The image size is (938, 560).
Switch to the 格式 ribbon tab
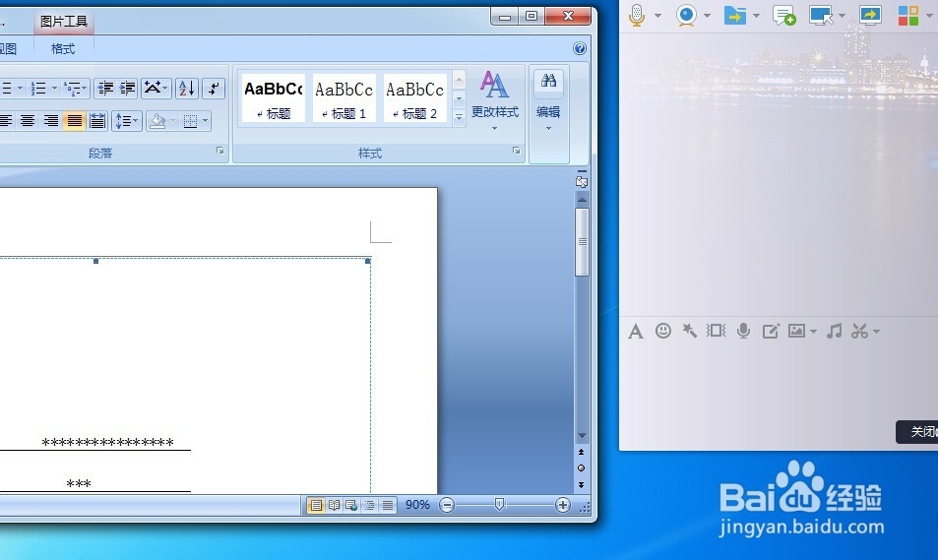click(63, 49)
